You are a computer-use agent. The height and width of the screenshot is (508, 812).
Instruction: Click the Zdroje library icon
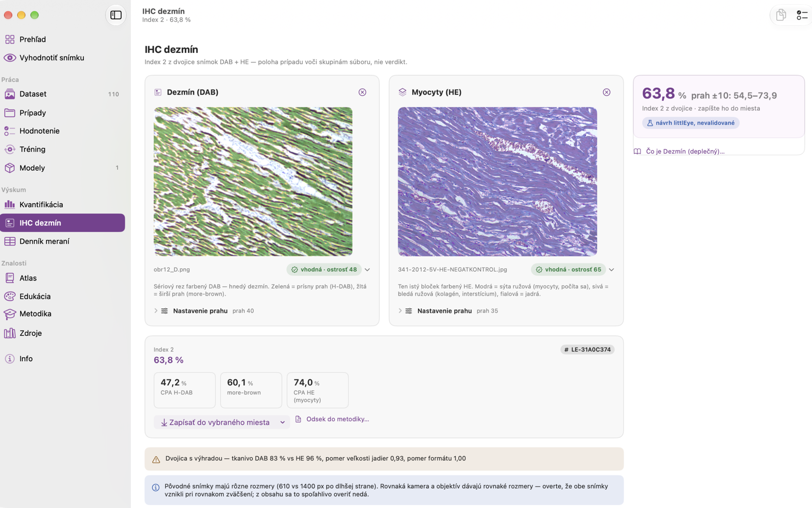coord(10,333)
